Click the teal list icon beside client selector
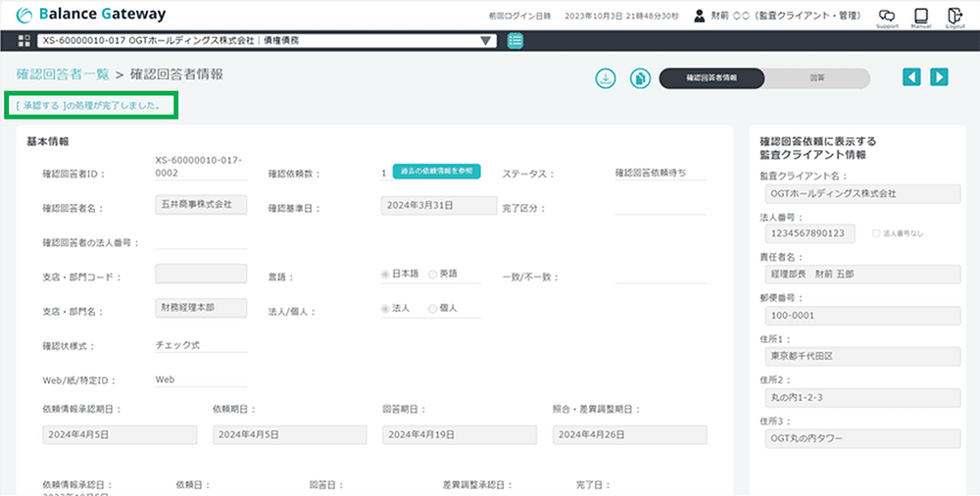The height and width of the screenshot is (496, 980). (515, 41)
